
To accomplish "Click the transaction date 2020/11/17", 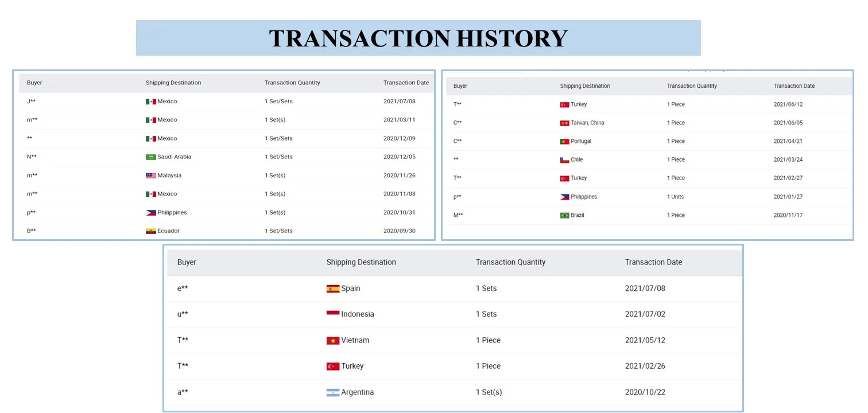I will pos(788,215).
